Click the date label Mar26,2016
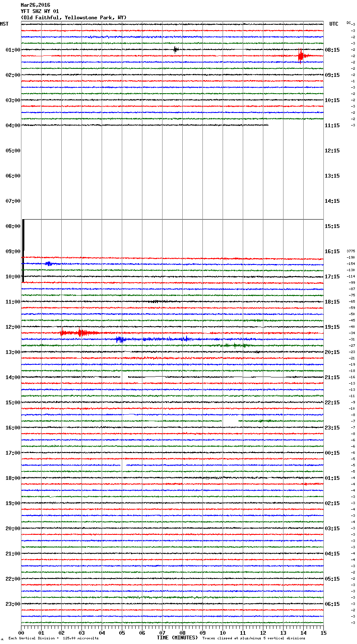357x644 pixels. [x=35, y=5]
